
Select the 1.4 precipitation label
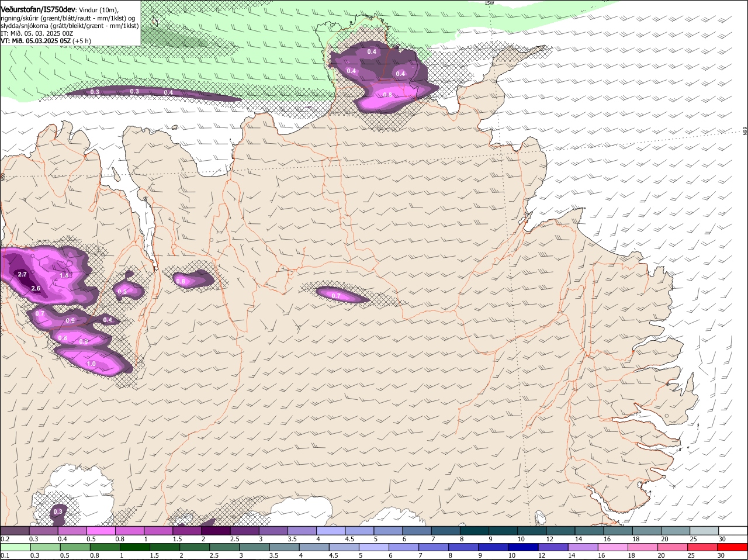coord(65,275)
